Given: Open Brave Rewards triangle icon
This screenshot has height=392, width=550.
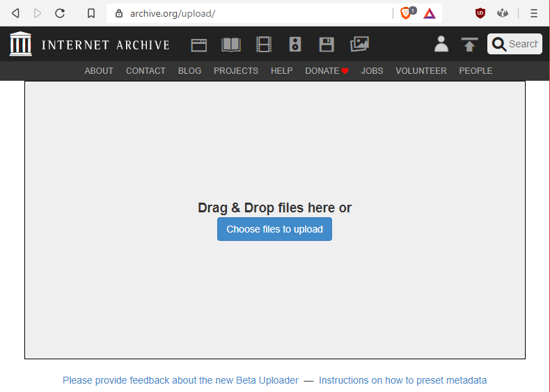Looking at the screenshot, I should pos(430,13).
